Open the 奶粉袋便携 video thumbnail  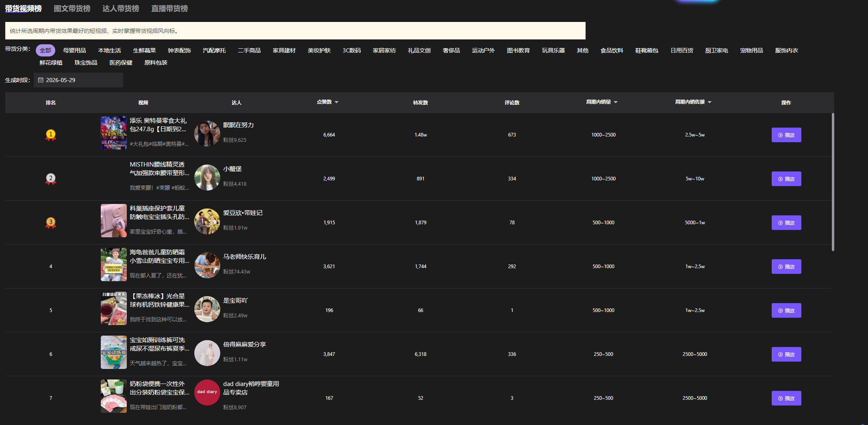pos(114,396)
